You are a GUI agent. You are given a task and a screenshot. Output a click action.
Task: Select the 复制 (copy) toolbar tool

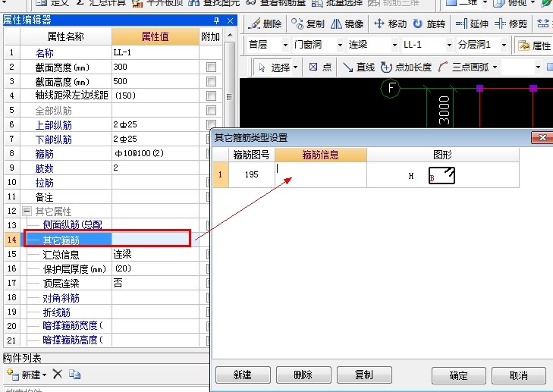coord(307,24)
